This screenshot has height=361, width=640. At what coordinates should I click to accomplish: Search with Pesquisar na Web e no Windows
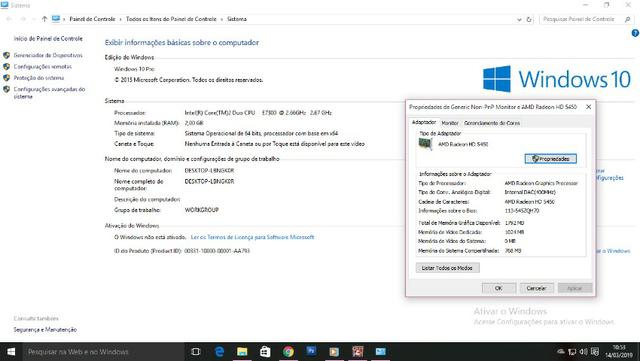pyautogui.click(x=103, y=352)
